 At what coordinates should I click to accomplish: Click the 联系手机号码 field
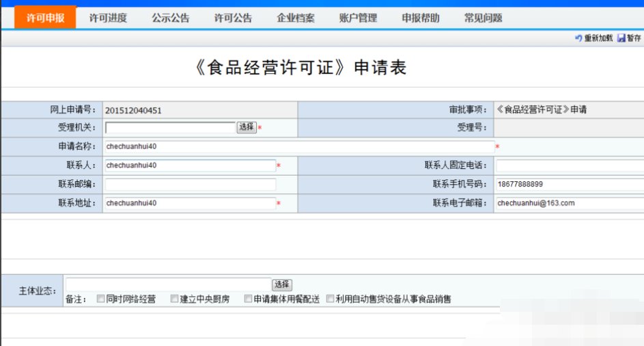[x=570, y=185]
